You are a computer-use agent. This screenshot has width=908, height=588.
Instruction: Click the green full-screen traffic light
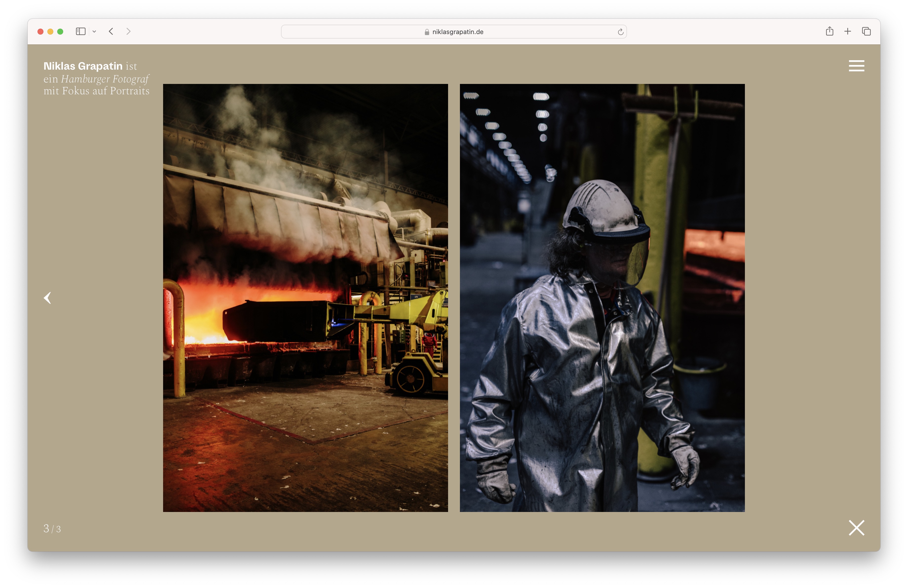click(60, 31)
